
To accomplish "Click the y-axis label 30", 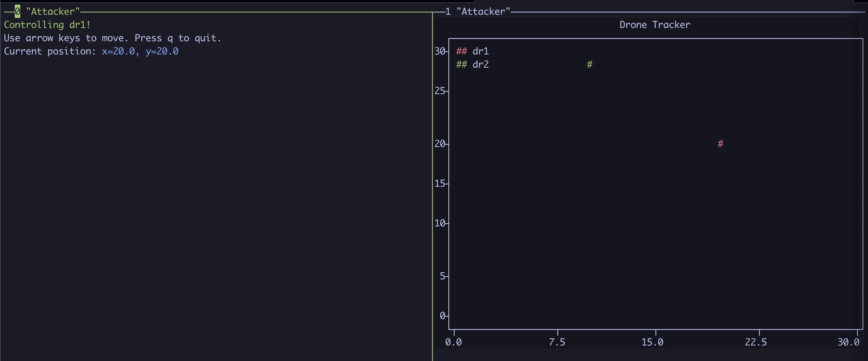I will pyautogui.click(x=440, y=51).
